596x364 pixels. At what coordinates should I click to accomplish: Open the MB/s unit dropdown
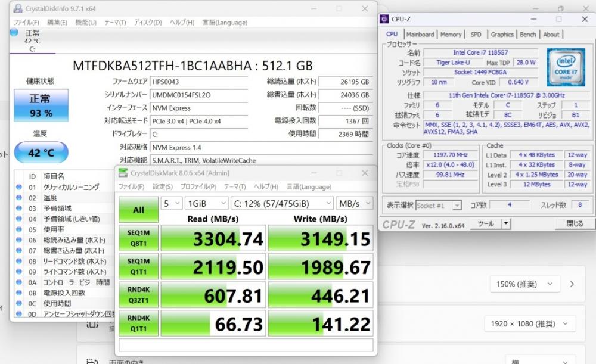pyautogui.click(x=354, y=203)
